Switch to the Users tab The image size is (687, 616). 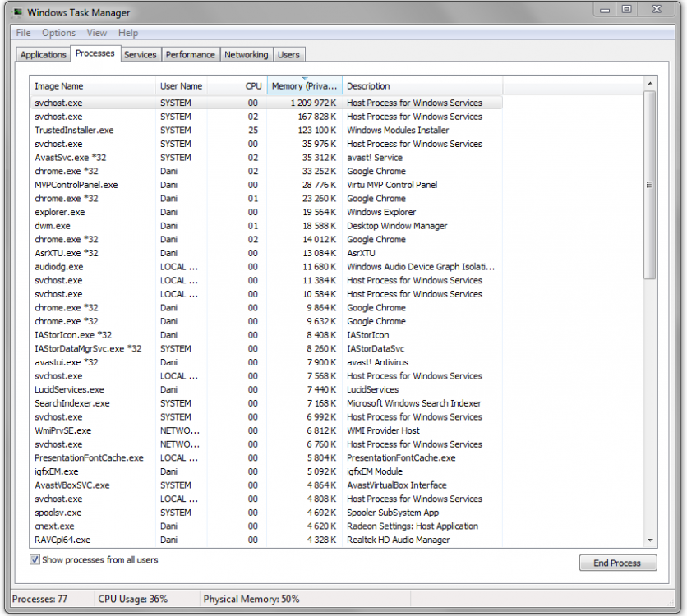(288, 55)
